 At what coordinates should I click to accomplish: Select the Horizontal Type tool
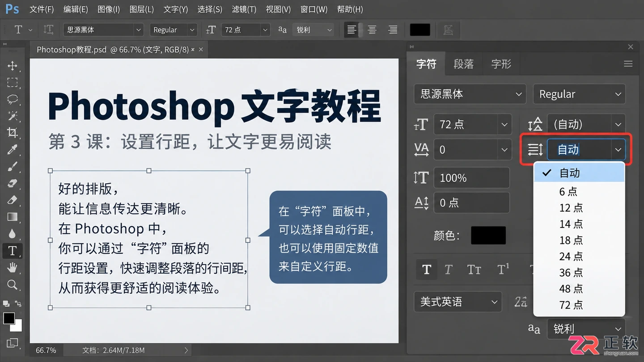12,251
